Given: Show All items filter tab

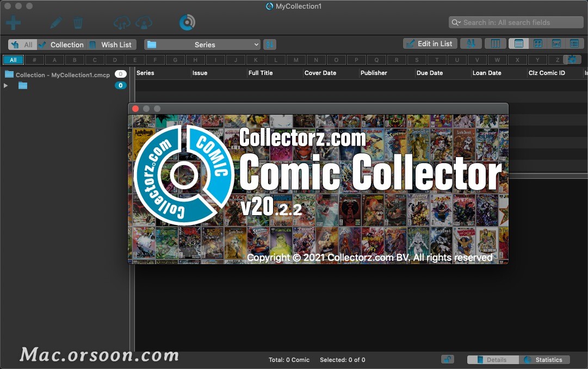Looking at the screenshot, I should [22, 45].
